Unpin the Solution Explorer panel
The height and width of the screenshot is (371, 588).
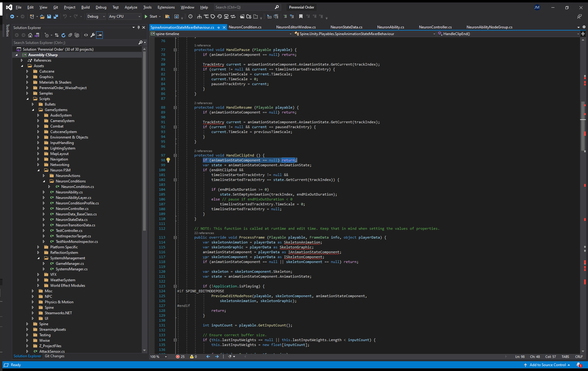point(138,27)
